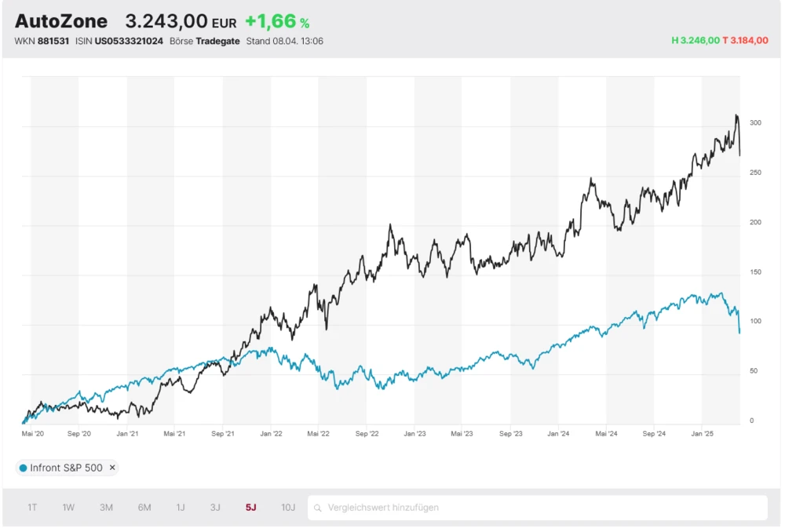Click the daily high value H 3.246,00
This screenshot has width=785, height=532.
click(x=696, y=41)
